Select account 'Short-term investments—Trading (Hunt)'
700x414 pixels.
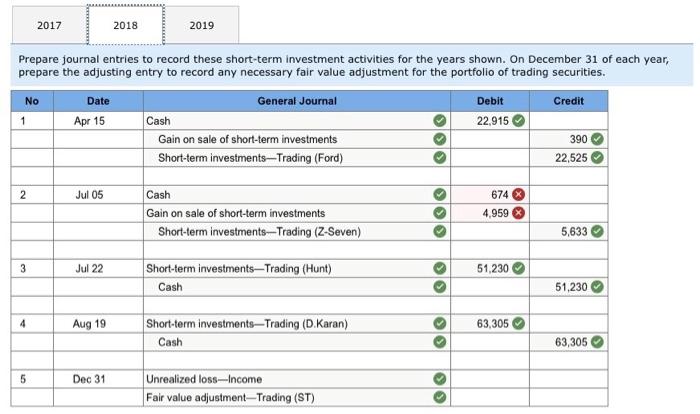coord(297,268)
